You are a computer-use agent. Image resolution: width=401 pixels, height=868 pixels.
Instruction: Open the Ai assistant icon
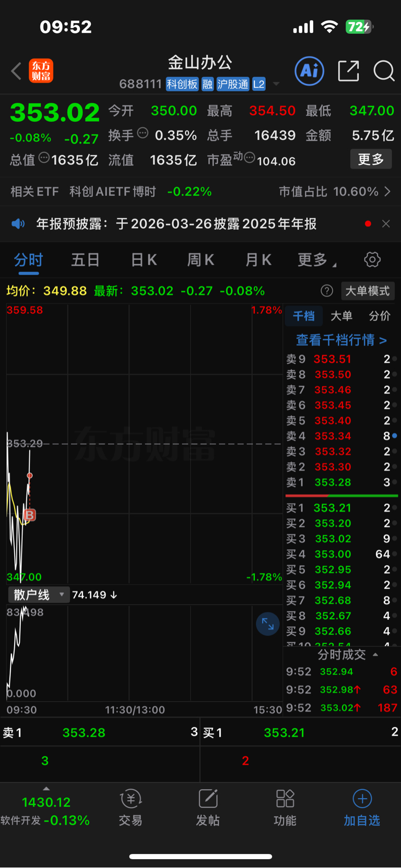pos(310,71)
